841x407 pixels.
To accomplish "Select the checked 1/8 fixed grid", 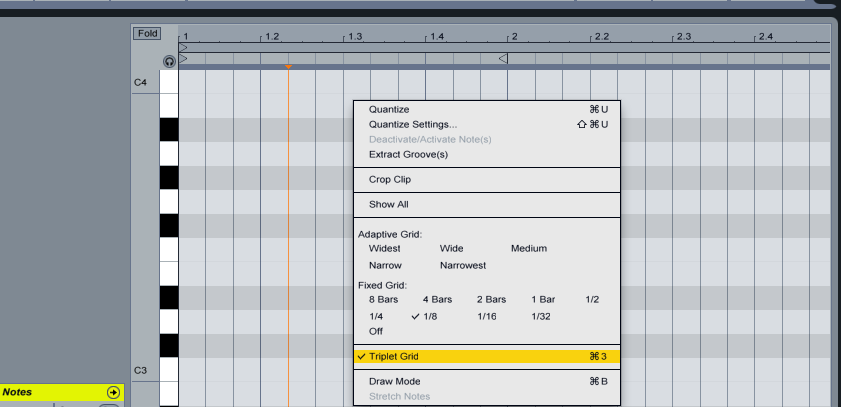I will [430, 316].
